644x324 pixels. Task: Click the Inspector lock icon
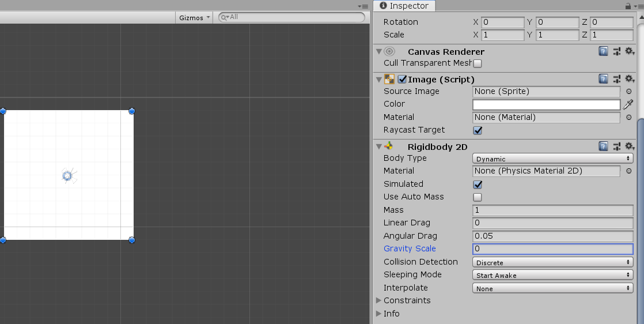point(628,6)
